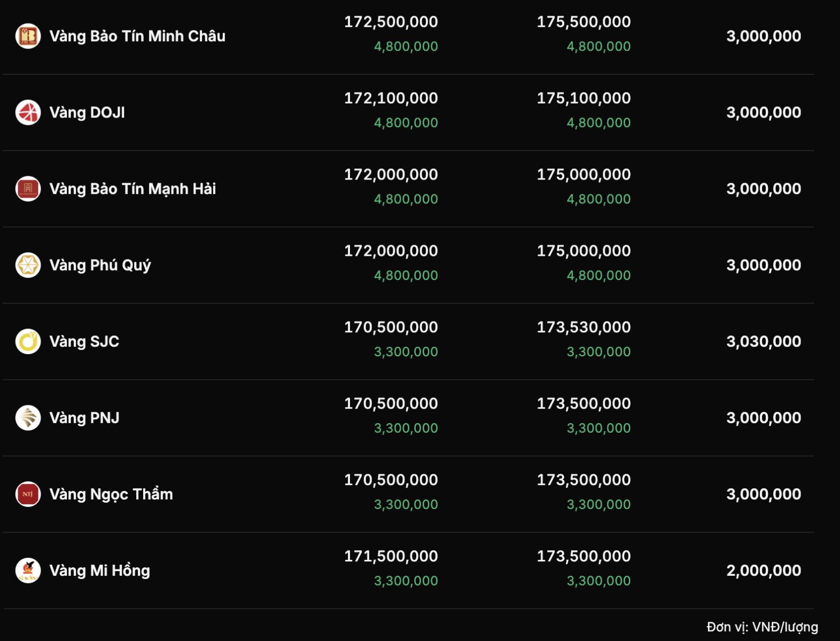Click the Phú Quý star logo icon
Image resolution: width=840 pixels, height=641 pixels.
pyautogui.click(x=28, y=265)
